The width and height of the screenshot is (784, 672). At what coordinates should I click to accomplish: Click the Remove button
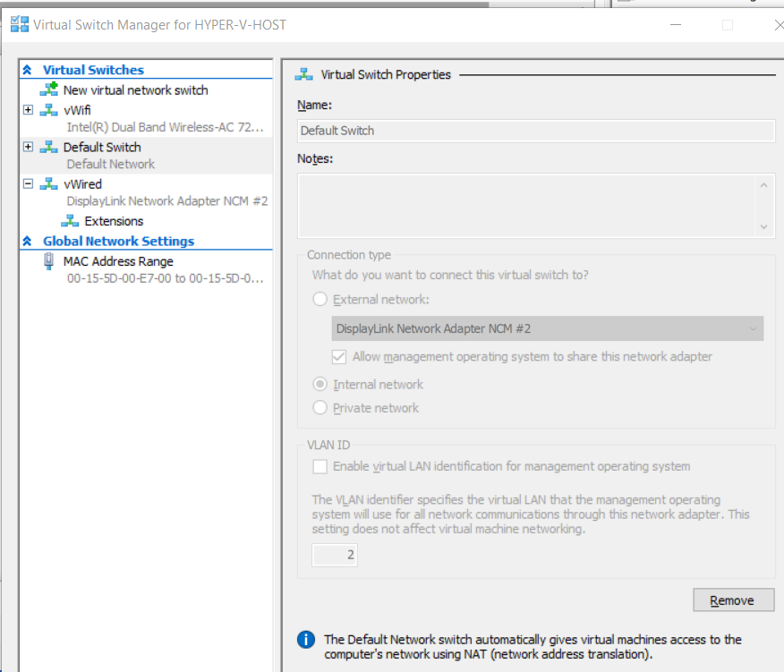[x=734, y=600]
